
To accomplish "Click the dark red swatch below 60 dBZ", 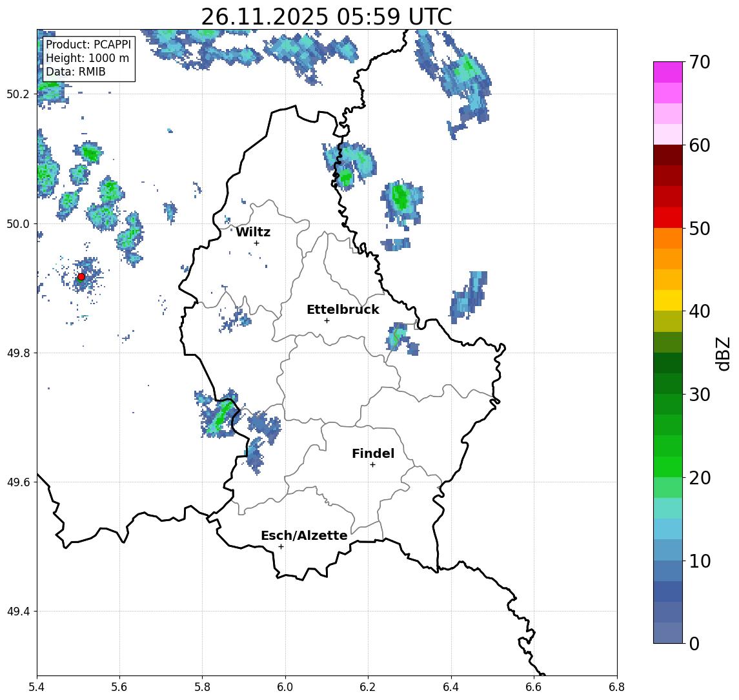I will click(668, 155).
